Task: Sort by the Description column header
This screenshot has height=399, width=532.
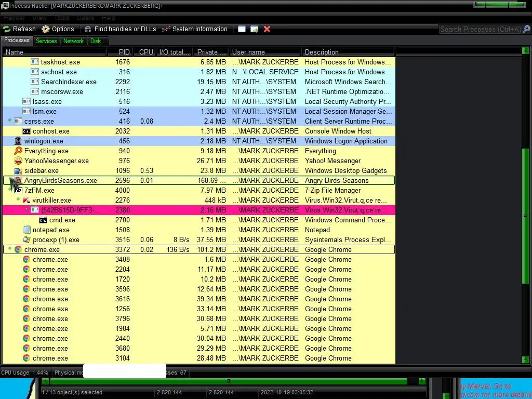Action: [349, 52]
